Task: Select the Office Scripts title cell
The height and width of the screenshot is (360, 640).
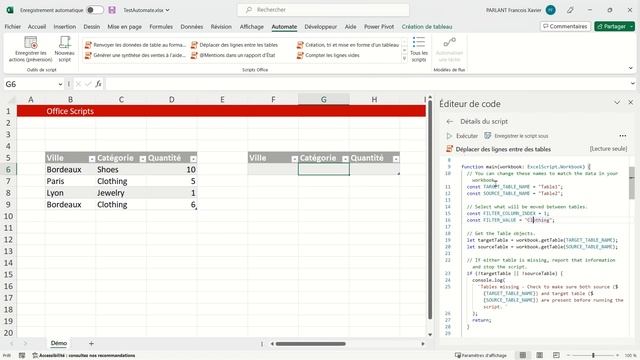Action: click(70, 111)
